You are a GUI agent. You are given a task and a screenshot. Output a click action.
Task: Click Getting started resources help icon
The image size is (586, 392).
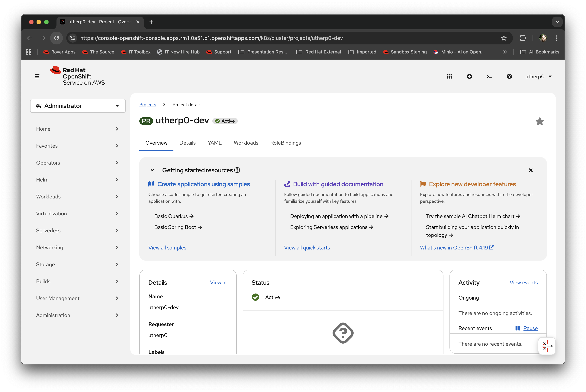point(237,170)
